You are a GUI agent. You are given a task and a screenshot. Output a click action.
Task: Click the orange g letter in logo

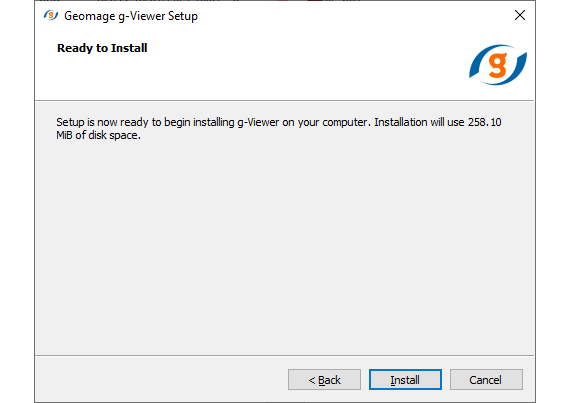(x=498, y=65)
